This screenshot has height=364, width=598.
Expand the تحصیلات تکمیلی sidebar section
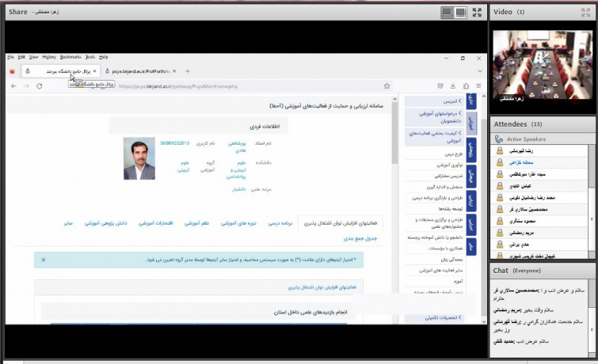442,318
